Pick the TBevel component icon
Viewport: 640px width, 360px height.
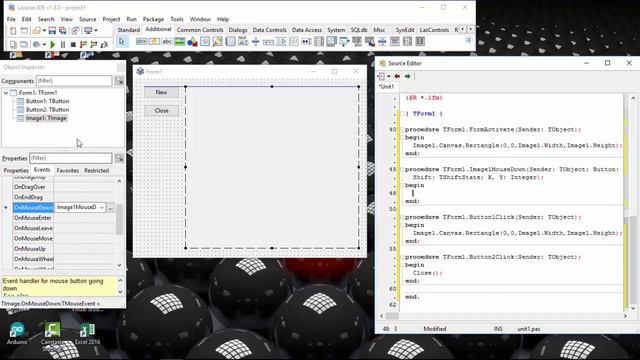pyautogui.click(x=205, y=42)
